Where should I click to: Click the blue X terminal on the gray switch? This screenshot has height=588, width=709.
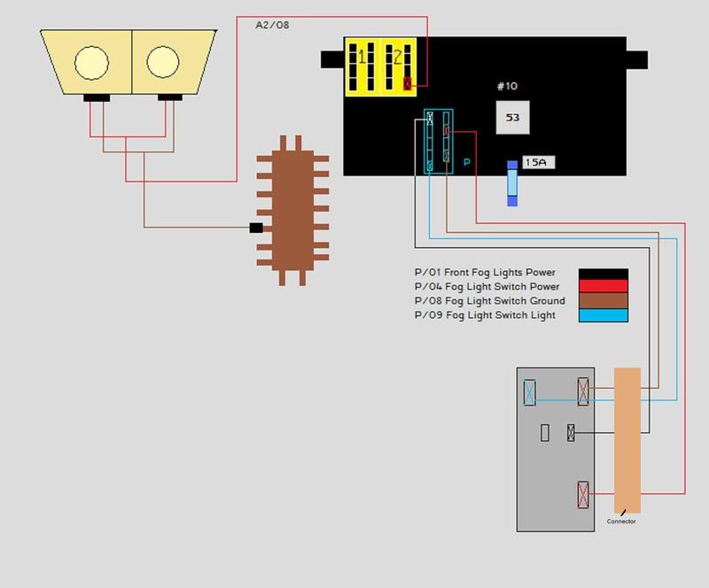530,391
